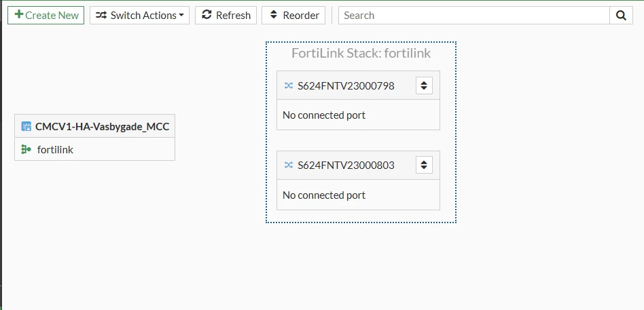Image resolution: width=644 pixels, height=310 pixels.
Task: Open reorder arrows for switch S624FNTV23000803
Action: [424, 166]
